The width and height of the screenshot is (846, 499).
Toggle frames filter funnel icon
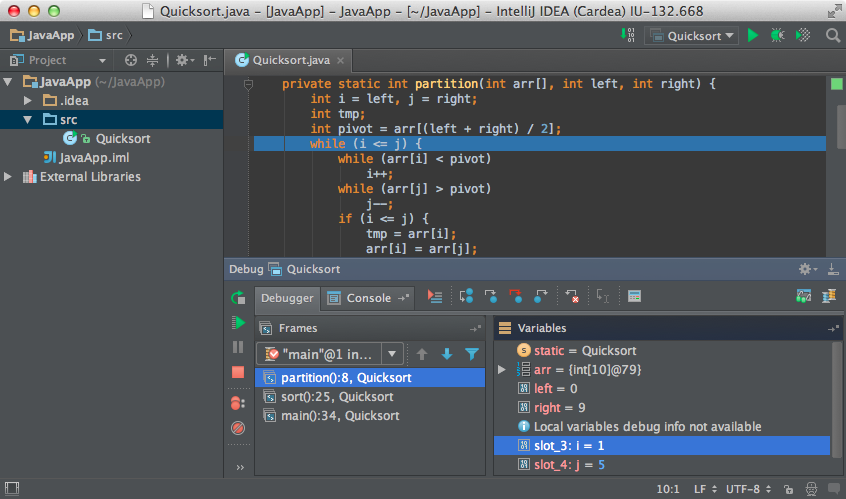pyautogui.click(x=472, y=354)
